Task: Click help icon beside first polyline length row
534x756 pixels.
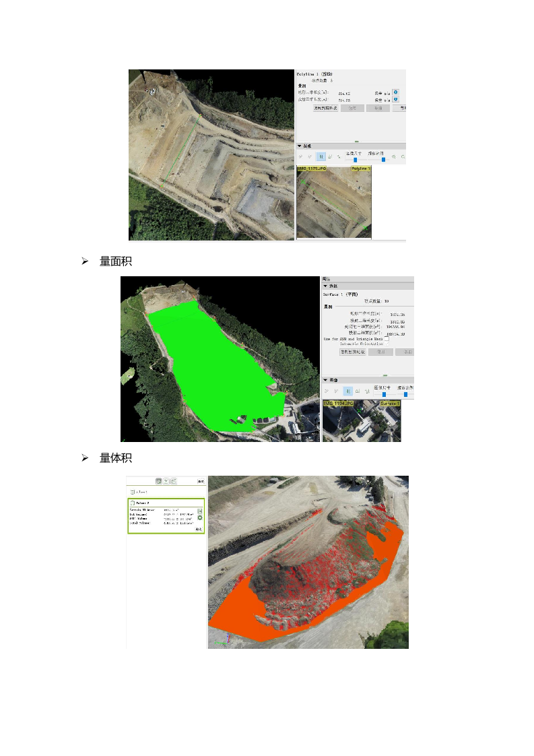Action: click(x=395, y=92)
